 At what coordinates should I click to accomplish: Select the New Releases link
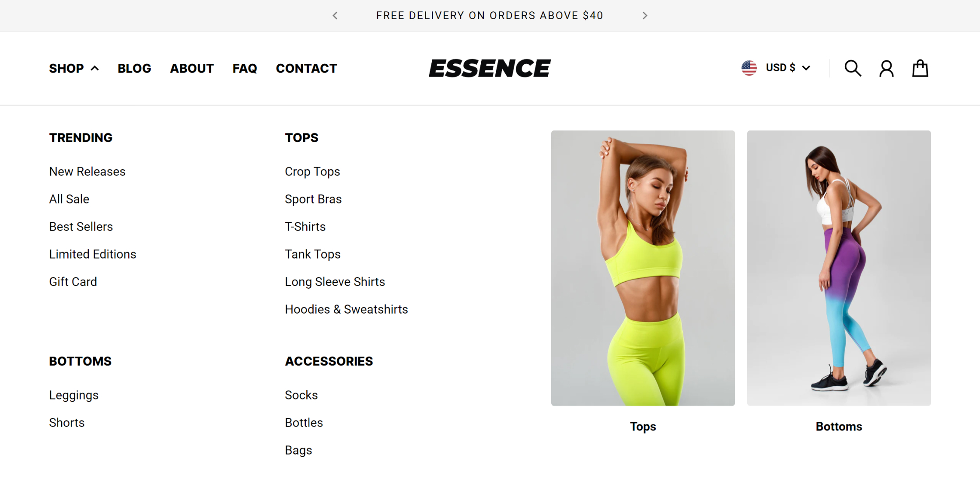click(87, 171)
